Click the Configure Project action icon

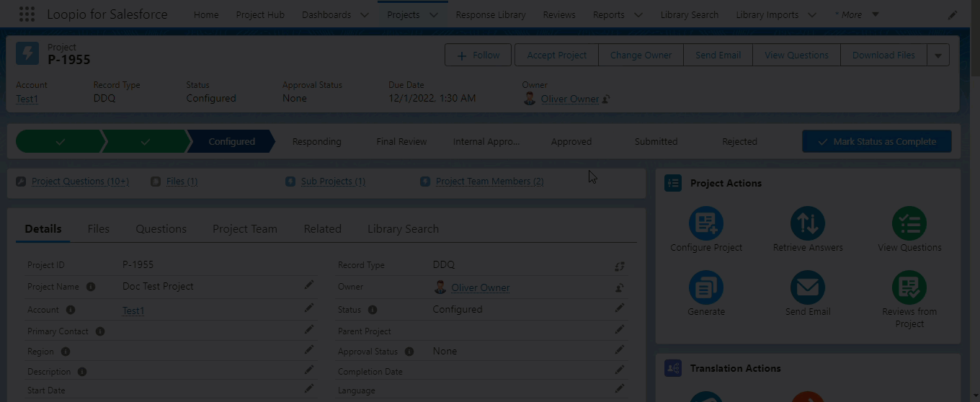pos(706,223)
